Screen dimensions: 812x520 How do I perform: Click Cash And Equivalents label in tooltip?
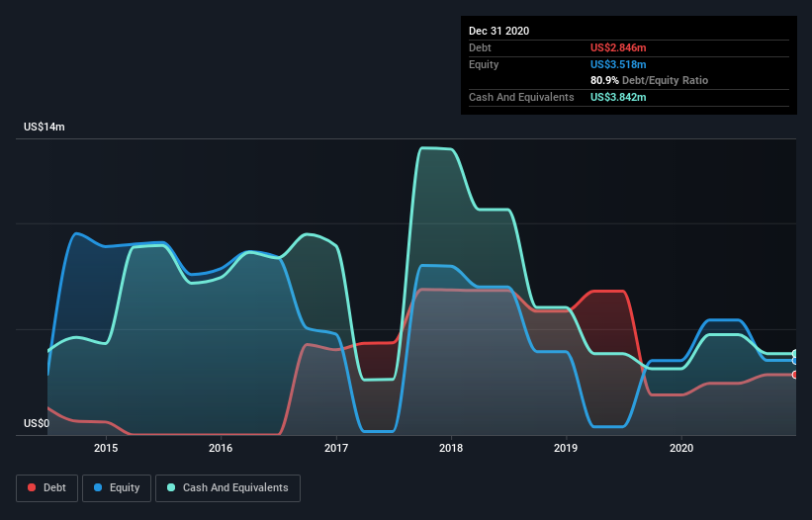(521, 97)
